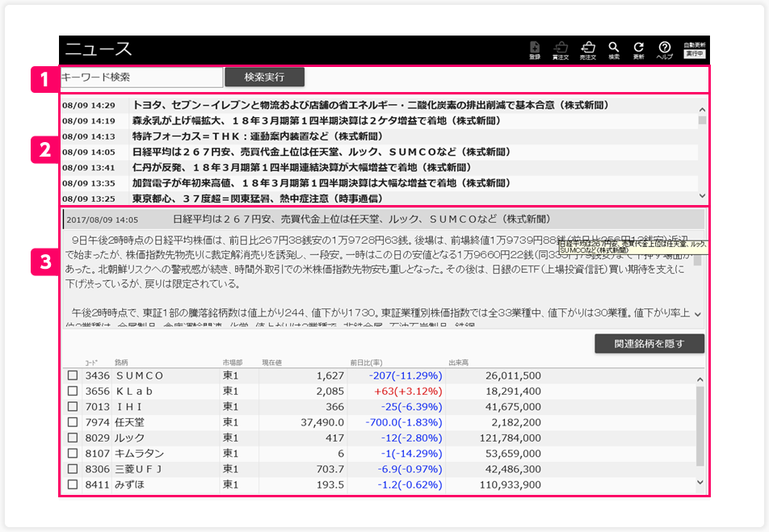Image resolution: width=769 pixels, height=532 pixels.
Task: Open the 13:41 仁丹が反発 headline
Action: [x=301, y=168]
